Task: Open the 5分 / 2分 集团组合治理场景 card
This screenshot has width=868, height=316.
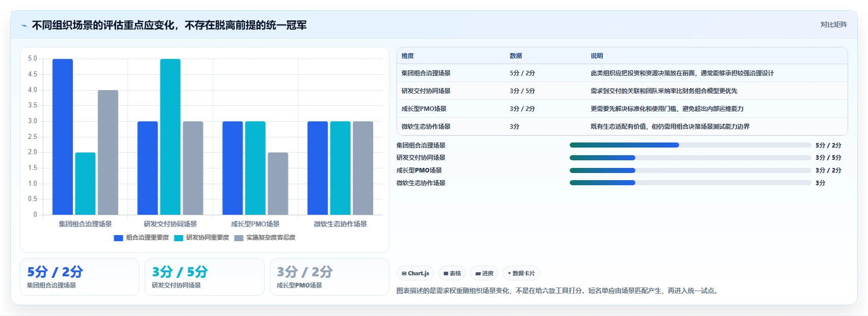Action: click(79, 277)
